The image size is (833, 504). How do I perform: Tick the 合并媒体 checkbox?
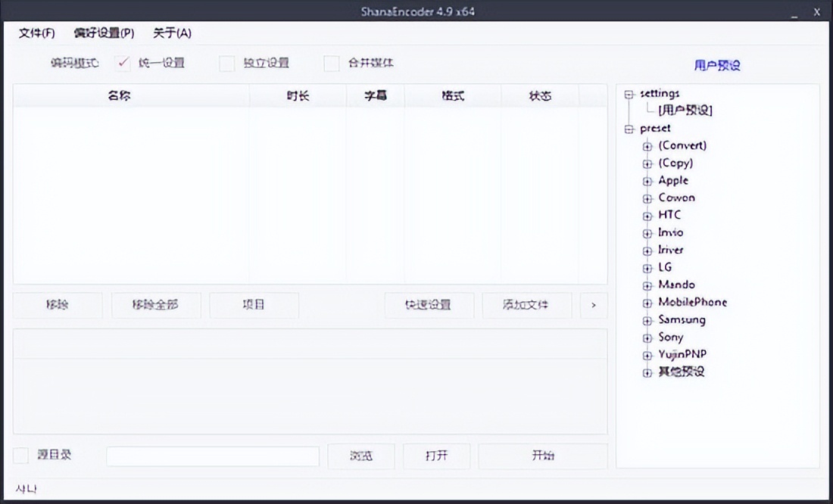point(332,64)
